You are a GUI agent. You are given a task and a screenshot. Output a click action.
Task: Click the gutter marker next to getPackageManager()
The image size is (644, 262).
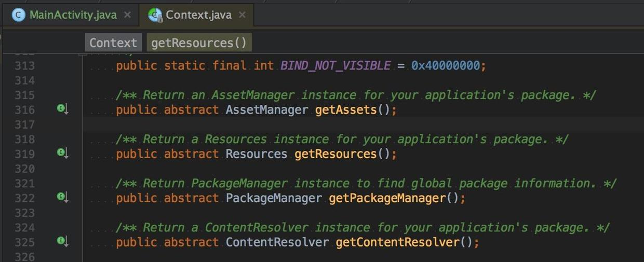point(62,197)
